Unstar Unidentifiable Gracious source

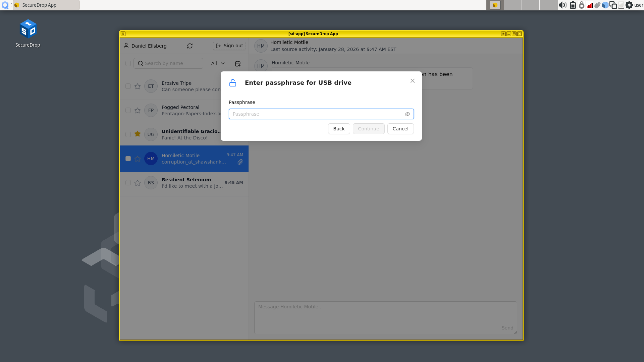(138, 134)
